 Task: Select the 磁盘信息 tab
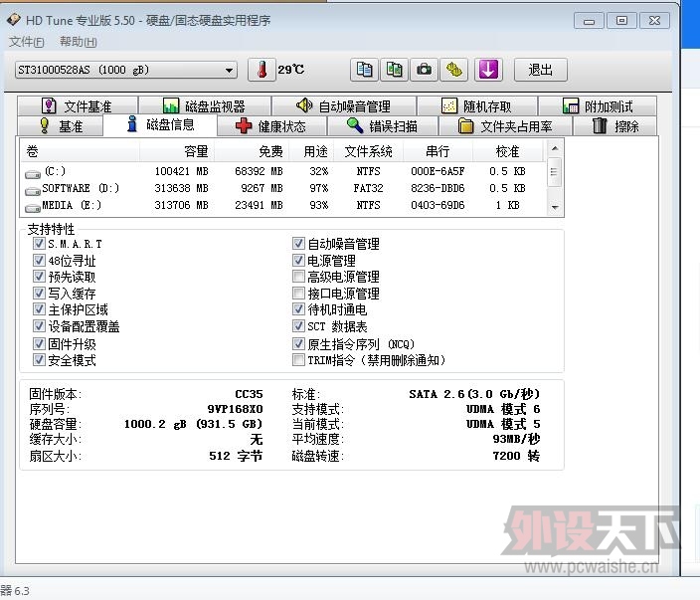tap(161, 124)
